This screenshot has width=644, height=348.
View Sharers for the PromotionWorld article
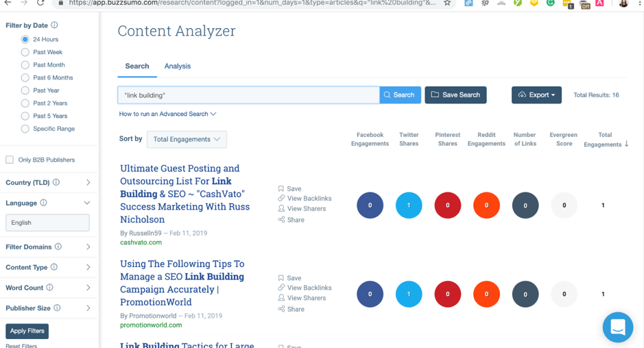pos(302,298)
